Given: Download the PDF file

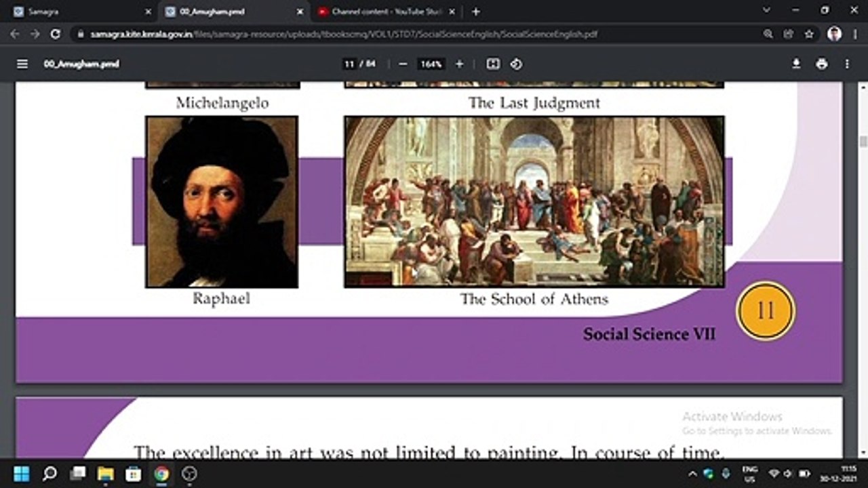Looking at the screenshot, I should tap(796, 64).
